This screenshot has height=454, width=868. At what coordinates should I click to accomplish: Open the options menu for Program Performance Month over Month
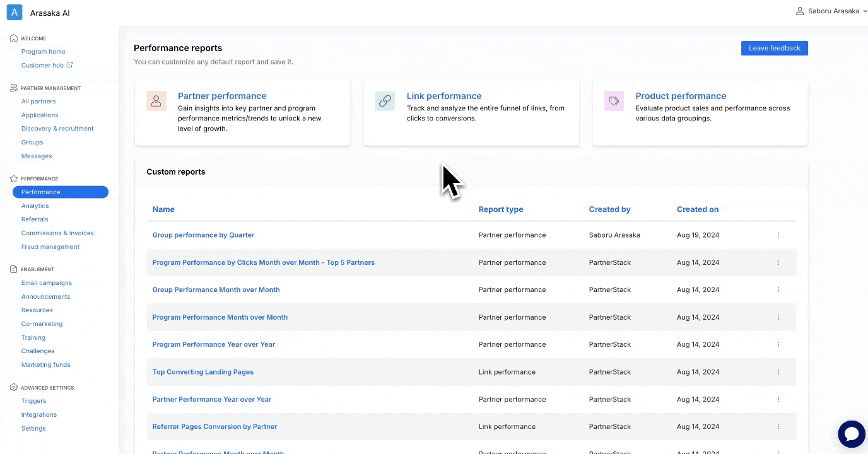[x=778, y=317]
